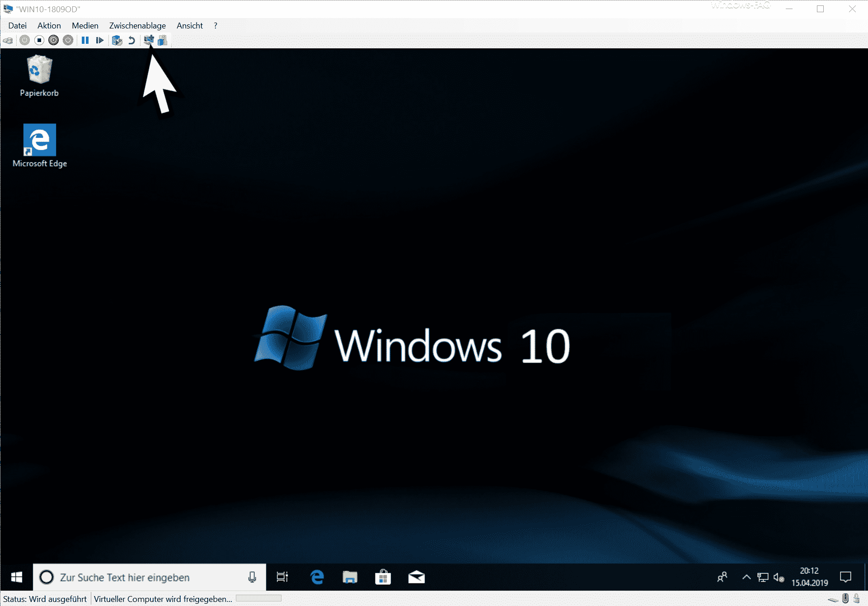Open the Ansicht menu
This screenshot has width=868, height=606.
[x=190, y=26]
